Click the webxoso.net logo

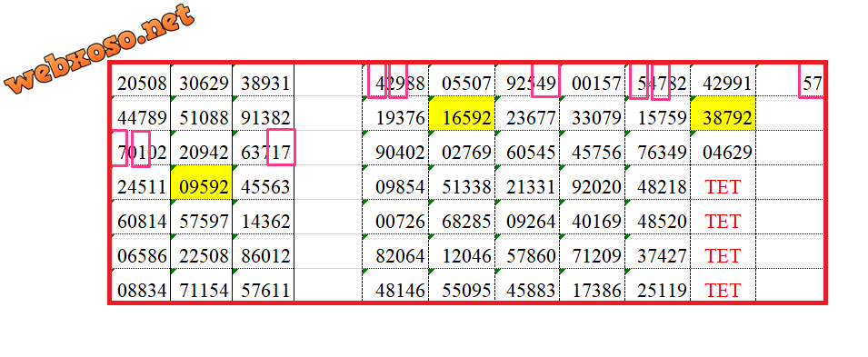coord(101,48)
